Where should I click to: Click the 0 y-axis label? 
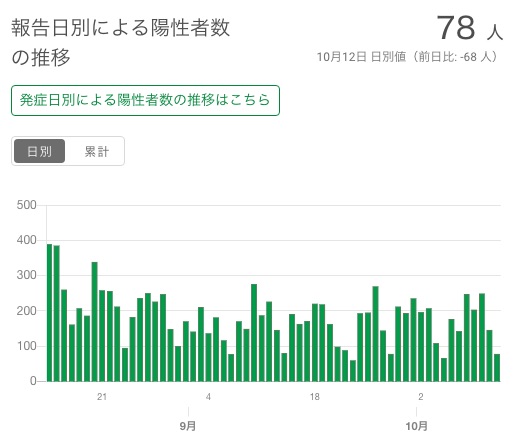33,381
